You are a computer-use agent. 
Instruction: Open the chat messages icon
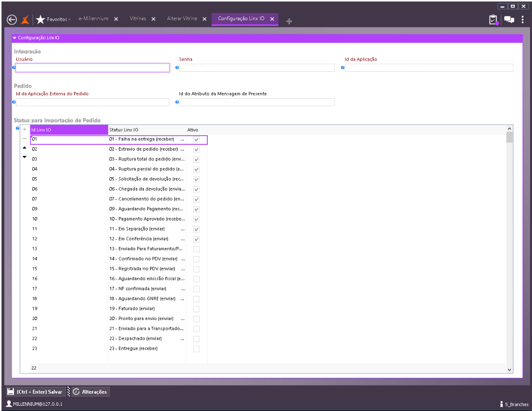pos(509,20)
